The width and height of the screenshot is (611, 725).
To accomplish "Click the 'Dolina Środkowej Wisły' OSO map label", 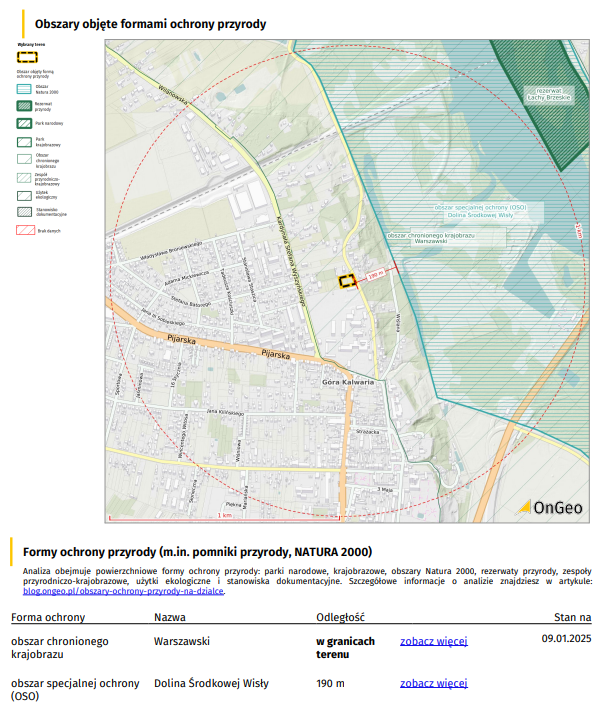I will (474, 214).
